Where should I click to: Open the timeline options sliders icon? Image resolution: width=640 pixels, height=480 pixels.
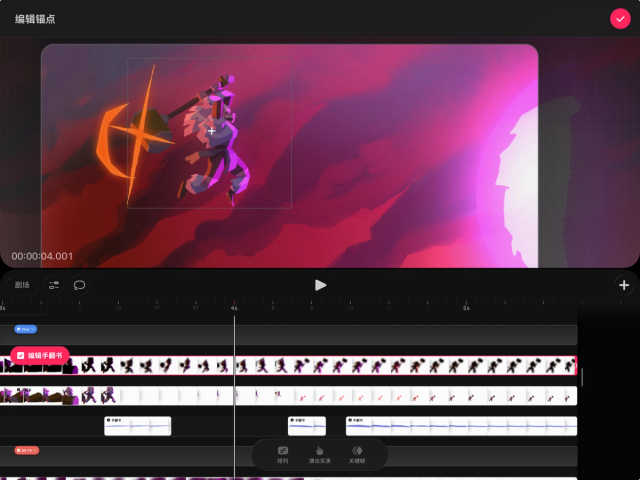[x=54, y=285]
